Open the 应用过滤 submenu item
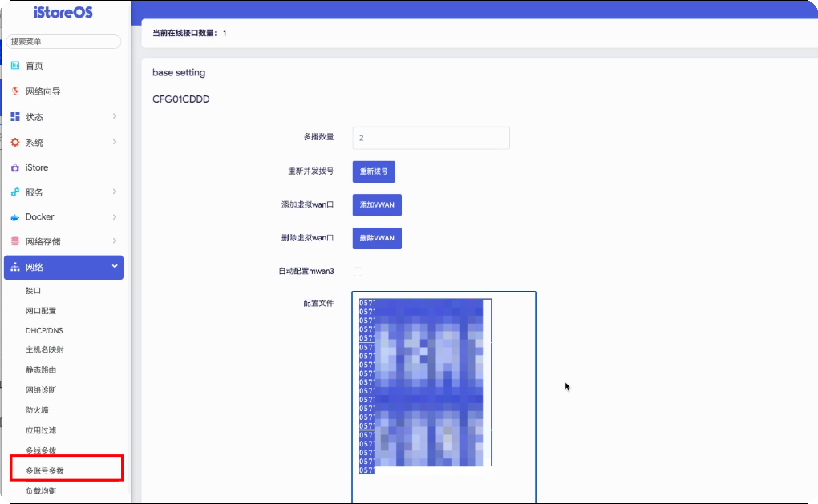Image resolution: width=818 pixels, height=504 pixels. (x=41, y=430)
